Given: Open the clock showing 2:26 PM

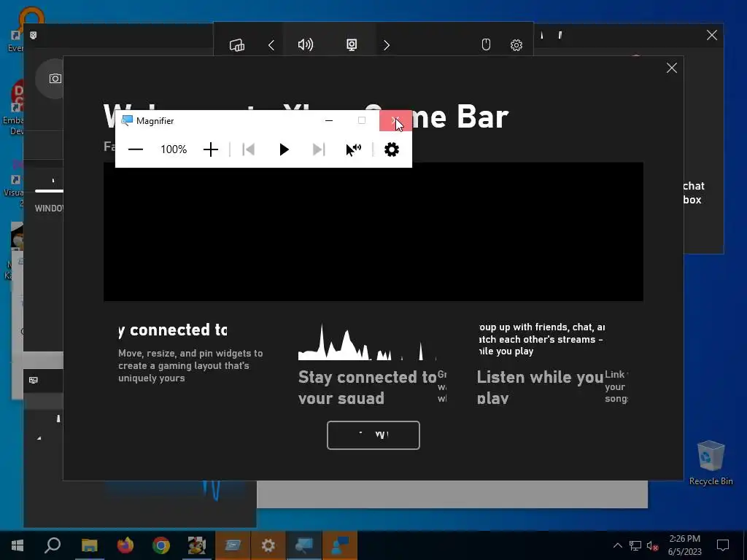Looking at the screenshot, I should pyautogui.click(x=684, y=545).
